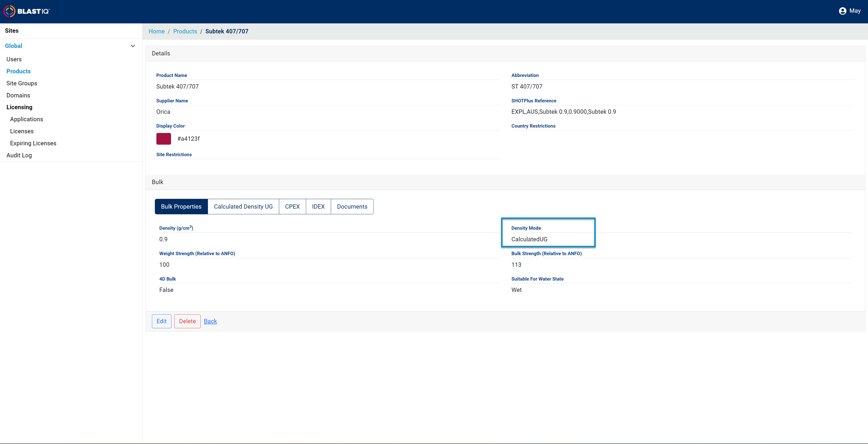Screen dimensions: 868x444
Task: Click the Delete button
Action: coord(187,321)
